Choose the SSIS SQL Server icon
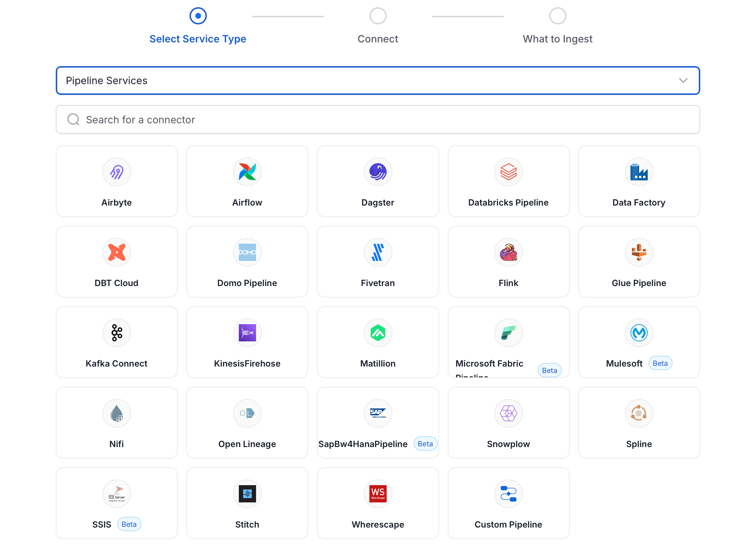The height and width of the screenshot is (552, 756). [x=117, y=494]
